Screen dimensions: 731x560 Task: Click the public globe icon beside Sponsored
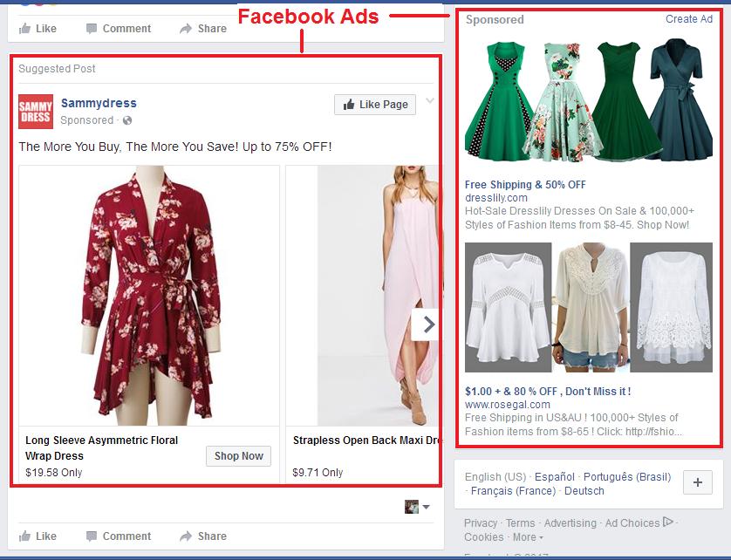pyautogui.click(x=127, y=120)
